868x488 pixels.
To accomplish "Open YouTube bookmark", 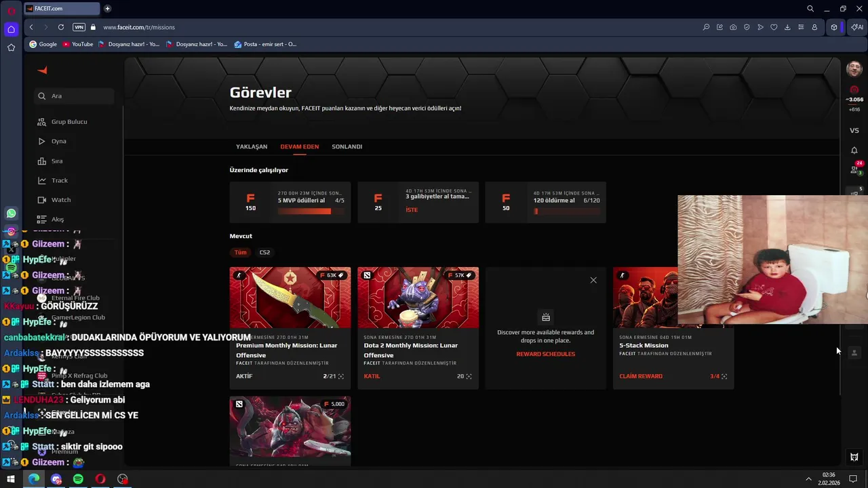I will click(77, 44).
